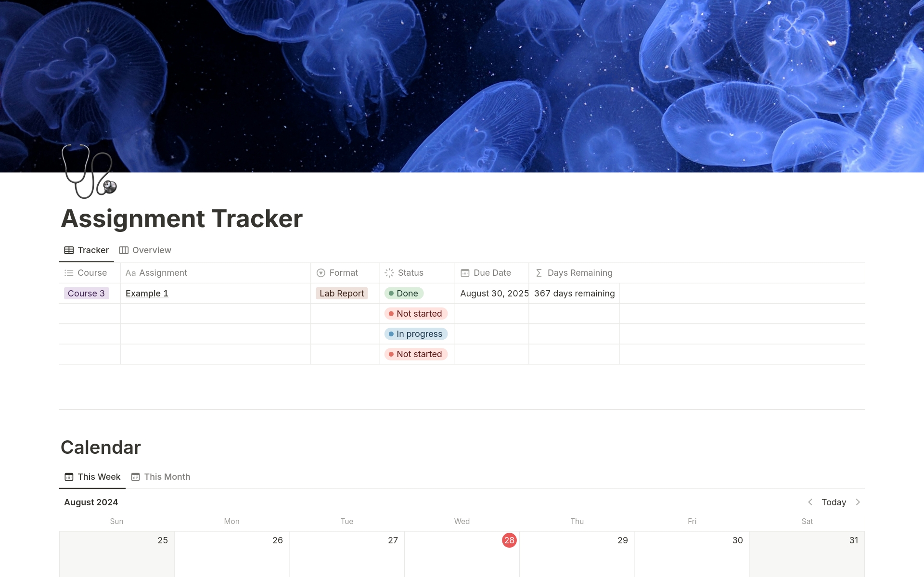
Task: Click the list icon on Course column
Action: pyautogui.click(x=69, y=272)
